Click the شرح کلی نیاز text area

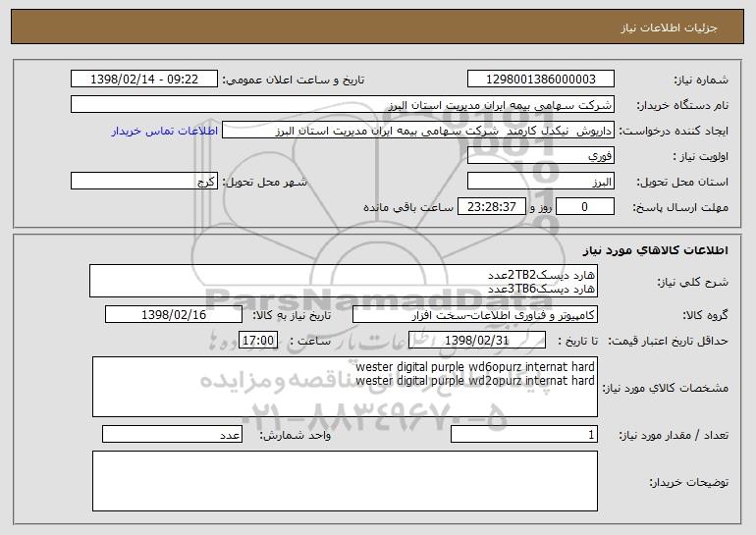[344, 281]
